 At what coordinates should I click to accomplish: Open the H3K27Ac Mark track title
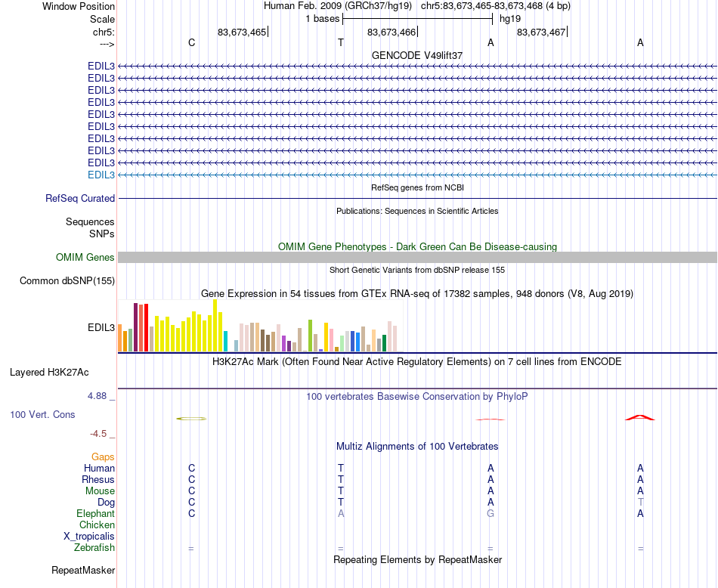tap(417, 362)
